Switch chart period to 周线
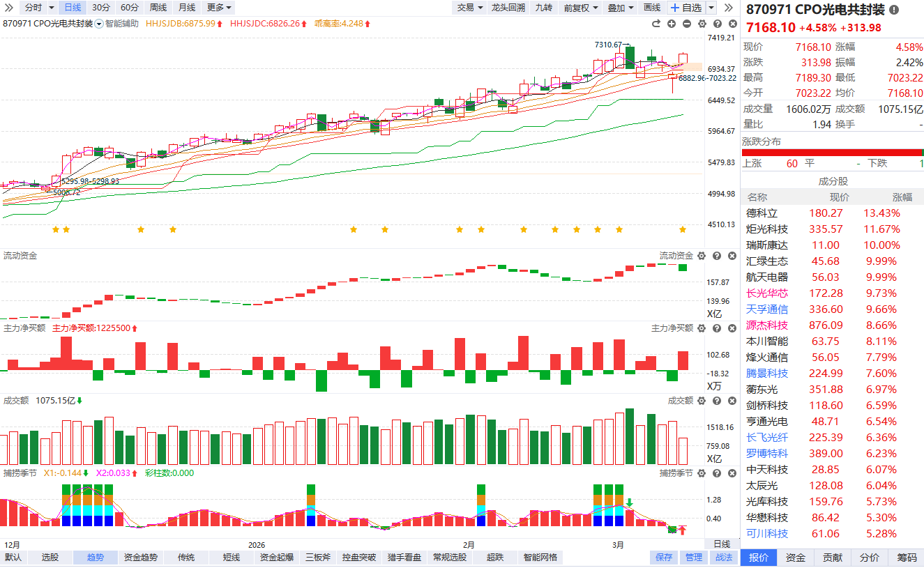The height and width of the screenshot is (568, 924). (158, 8)
